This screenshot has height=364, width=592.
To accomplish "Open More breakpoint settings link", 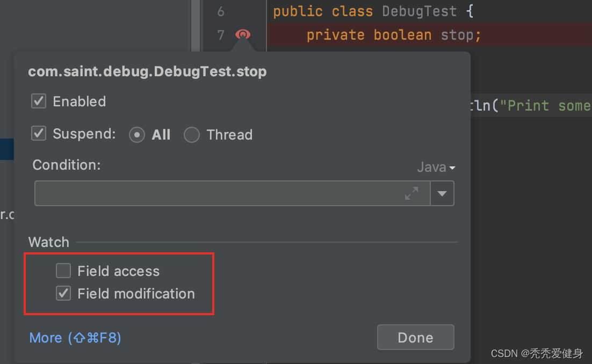I will click(75, 338).
